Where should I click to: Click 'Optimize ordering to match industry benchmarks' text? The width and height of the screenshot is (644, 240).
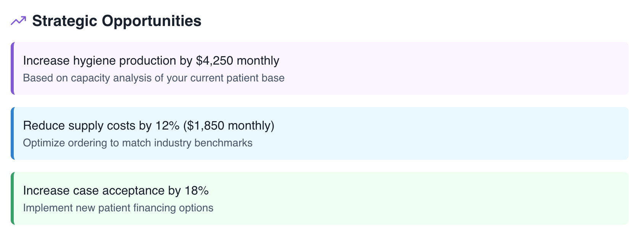point(138,143)
